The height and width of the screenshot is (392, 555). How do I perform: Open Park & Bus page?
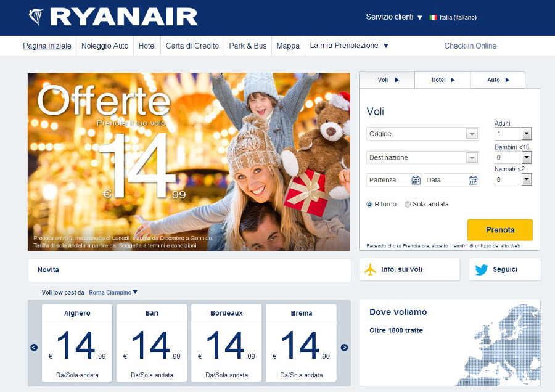point(248,46)
